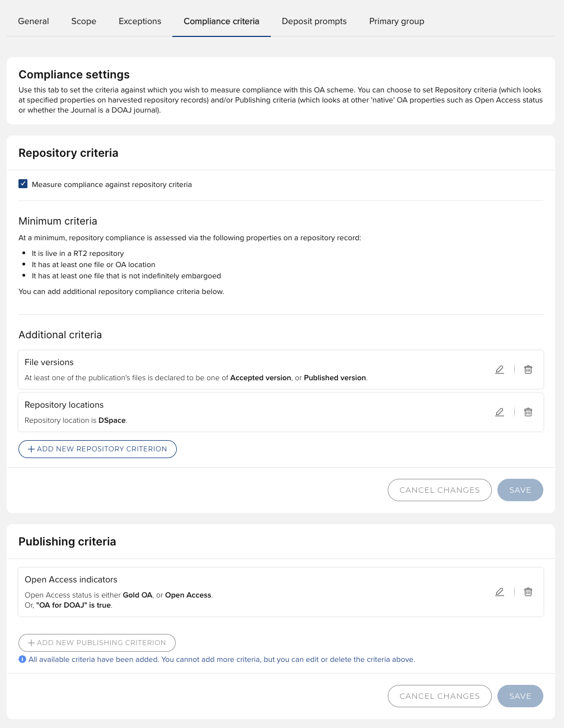The height and width of the screenshot is (728, 564).
Task: Delete the Open Access indicators criterion
Action: coord(528,592)
